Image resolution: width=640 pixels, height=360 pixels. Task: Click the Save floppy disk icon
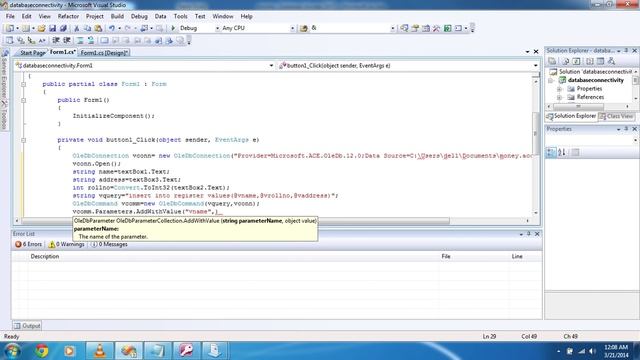(x=52, y=28)
